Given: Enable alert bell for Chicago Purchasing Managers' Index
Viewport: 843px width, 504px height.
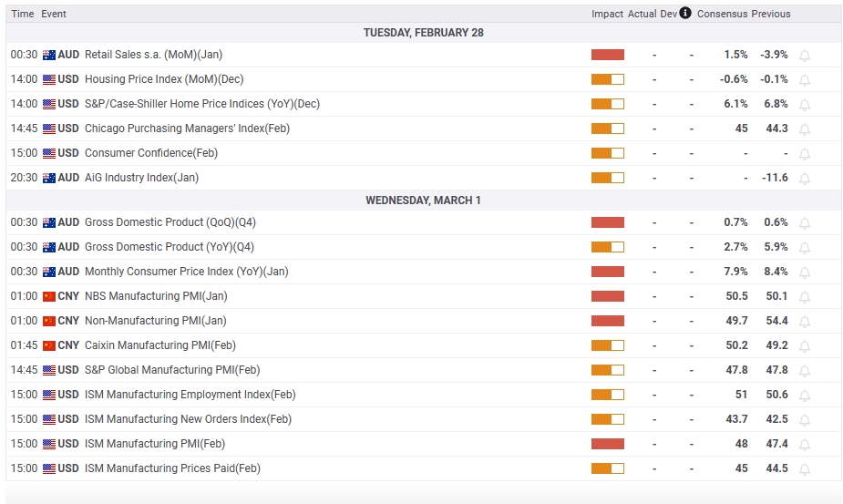Looking at the screenshot, I should [x=805, y=129].
